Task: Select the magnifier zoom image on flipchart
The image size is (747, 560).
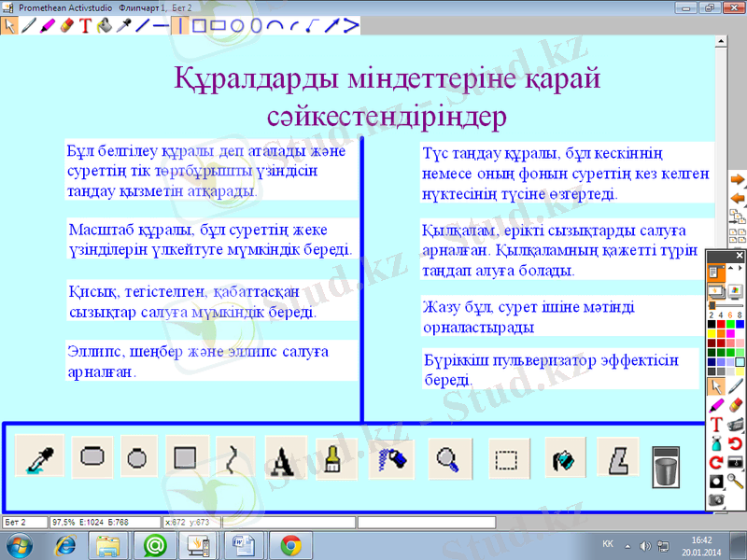Action: [449, 458]
